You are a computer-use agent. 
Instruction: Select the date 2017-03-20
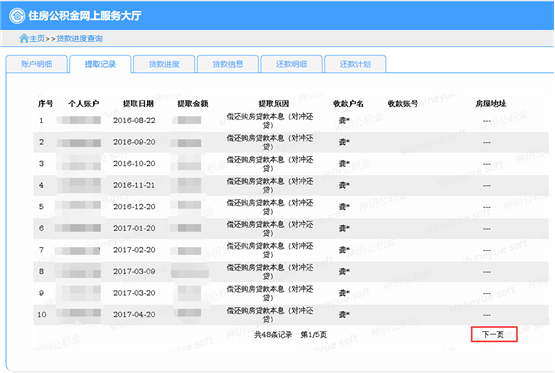pyautogui.click(x=134, y=293)
